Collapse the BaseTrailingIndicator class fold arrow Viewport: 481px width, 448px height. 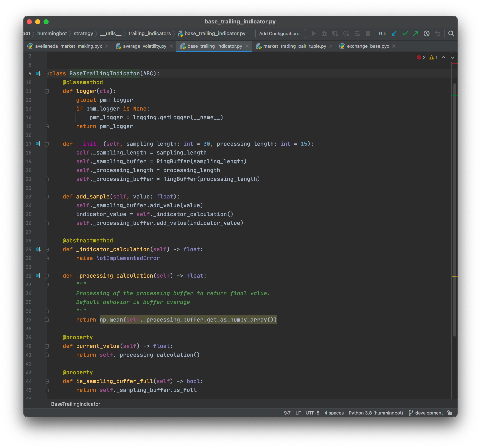click(x=47, y=73)
